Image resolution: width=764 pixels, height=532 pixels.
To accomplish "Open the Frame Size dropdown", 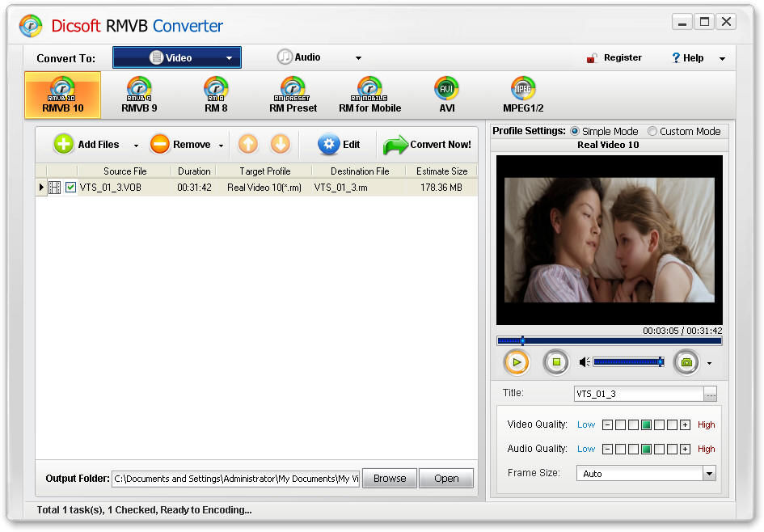I will pyautogui.click(x=709, y=474).
